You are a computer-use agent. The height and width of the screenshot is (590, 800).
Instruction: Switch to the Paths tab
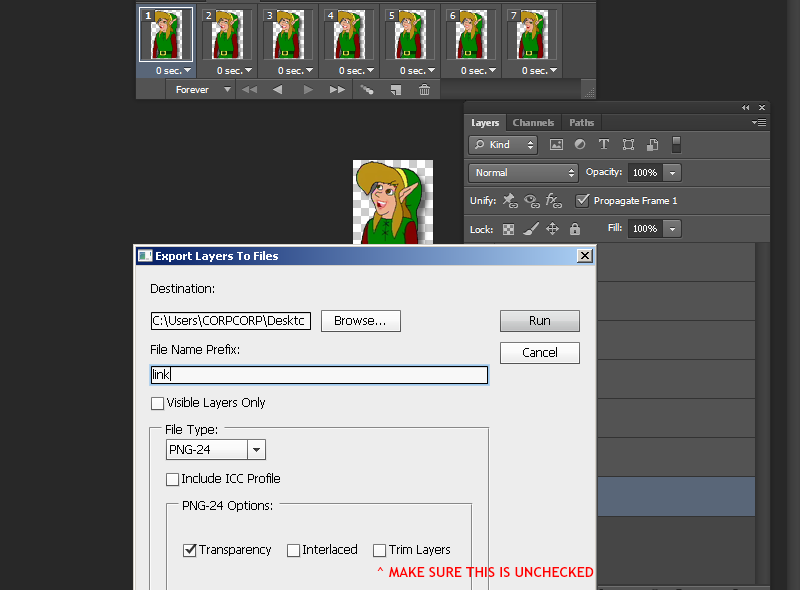[x=582, y=123]
